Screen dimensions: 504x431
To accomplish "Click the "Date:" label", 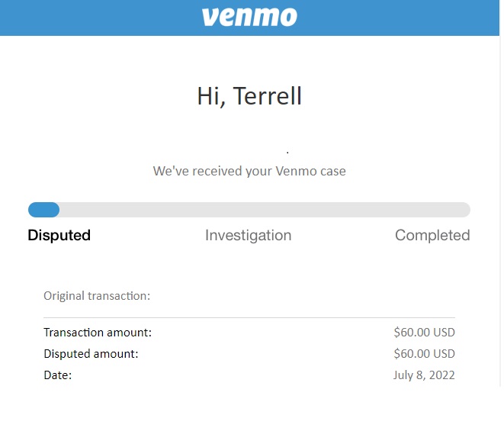I will click(58, 375).
